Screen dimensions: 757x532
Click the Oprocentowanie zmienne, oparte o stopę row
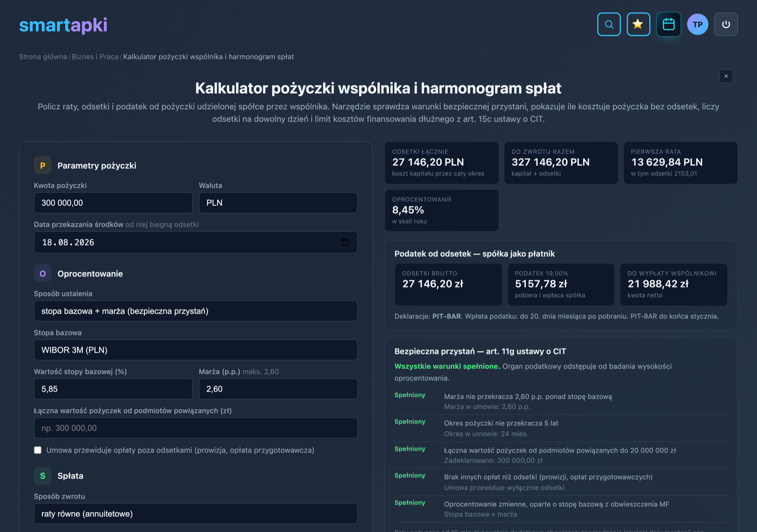[x=561, y=509]
